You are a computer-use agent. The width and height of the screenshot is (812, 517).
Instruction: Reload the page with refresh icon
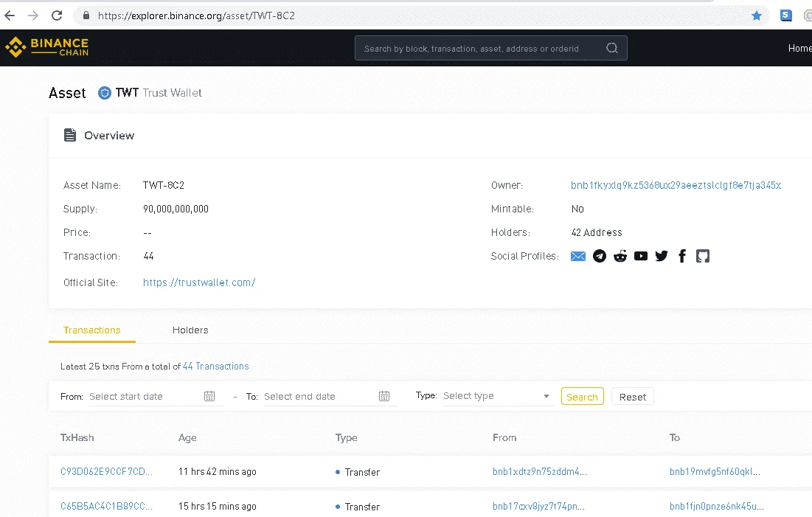coord(57,15)
